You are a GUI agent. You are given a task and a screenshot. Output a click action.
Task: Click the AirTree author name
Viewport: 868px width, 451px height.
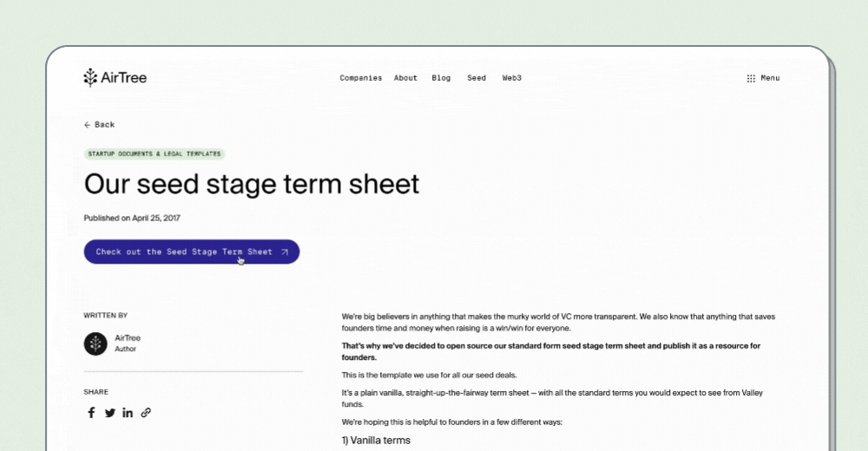[128, 338]
